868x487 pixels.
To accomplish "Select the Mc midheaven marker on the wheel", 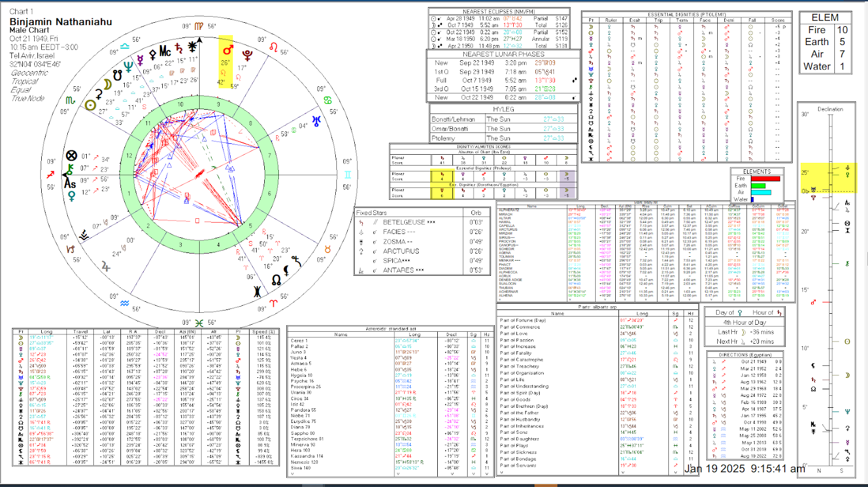I will [x=165, y=52].
